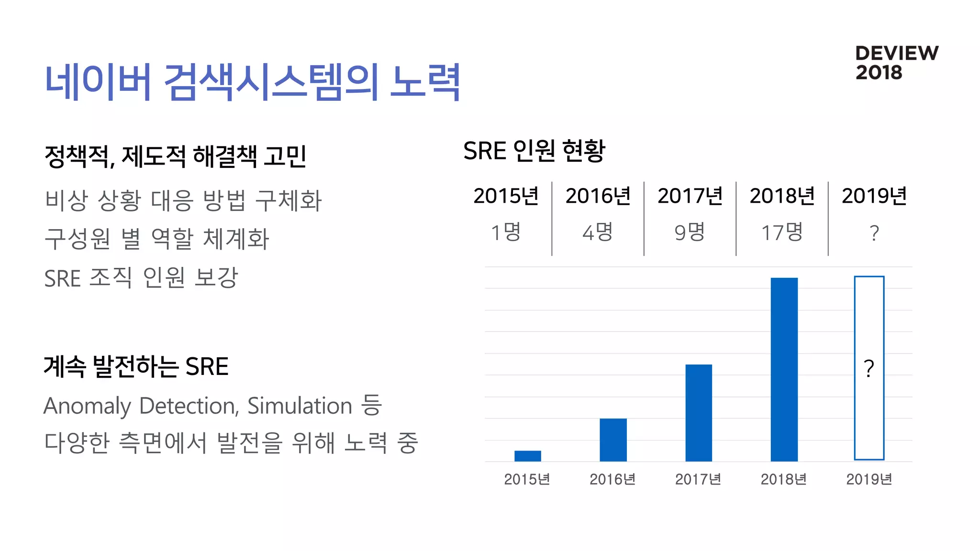Click the heading 계속 발전하는 SRE
This screenshot has height=551, width=980.
[x=136, y=366]
